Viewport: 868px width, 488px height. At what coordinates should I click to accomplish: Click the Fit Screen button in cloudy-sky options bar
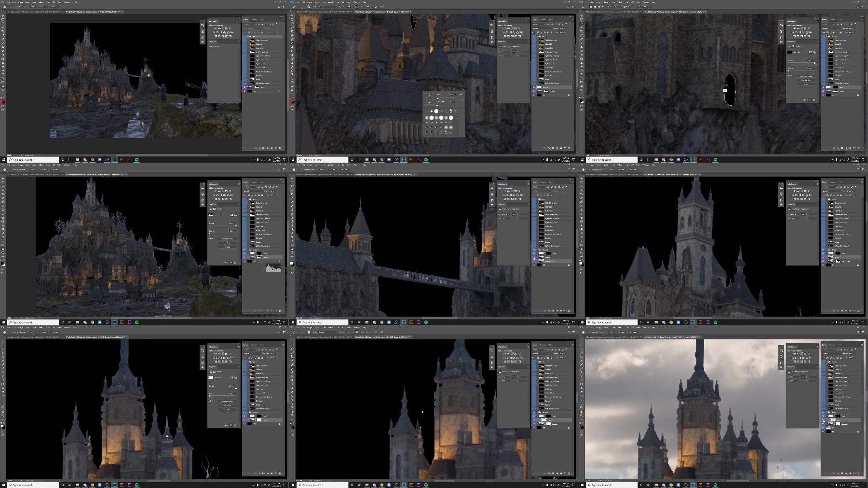pyautogui.click(x=622, y=332)
